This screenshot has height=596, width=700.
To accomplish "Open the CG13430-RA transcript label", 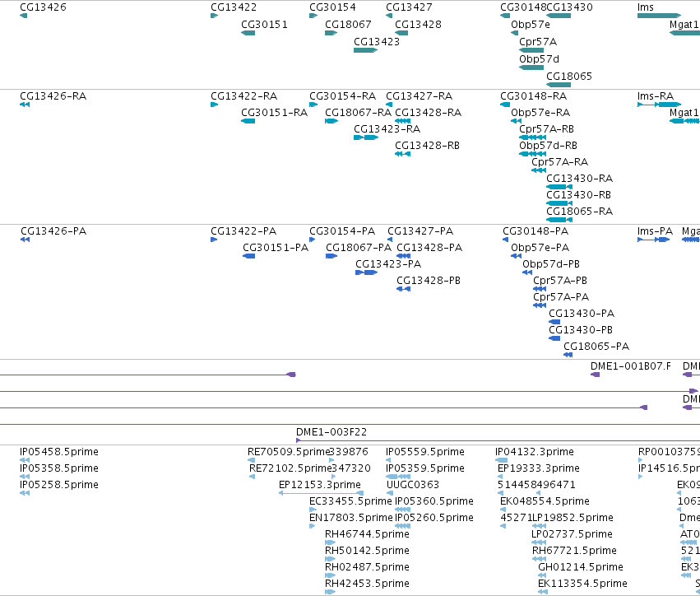I will tap(579, 179).
